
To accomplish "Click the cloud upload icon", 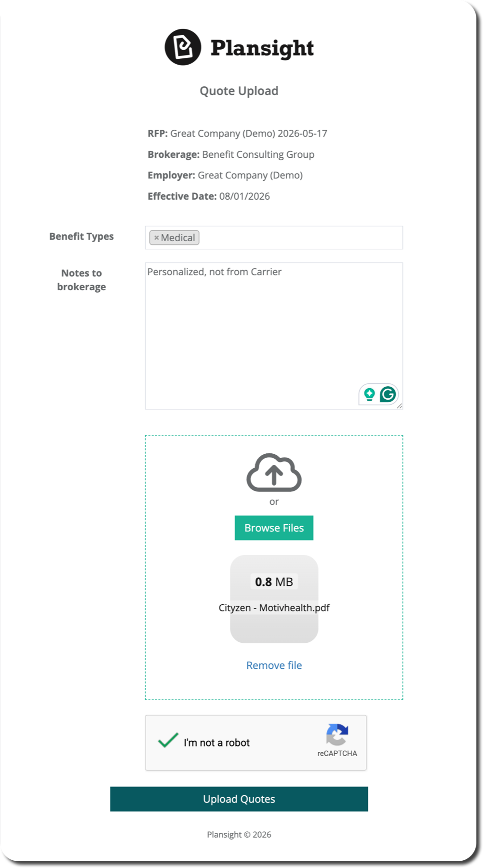I will coord(274,473).
